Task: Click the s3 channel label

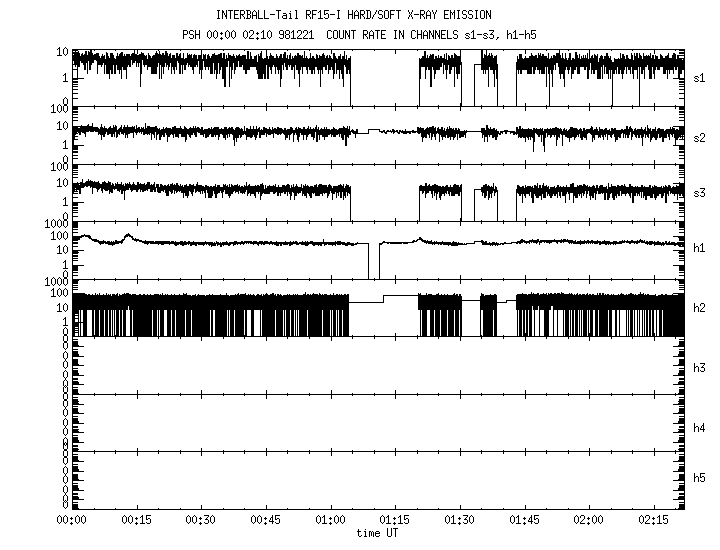Action: [699, 192]
